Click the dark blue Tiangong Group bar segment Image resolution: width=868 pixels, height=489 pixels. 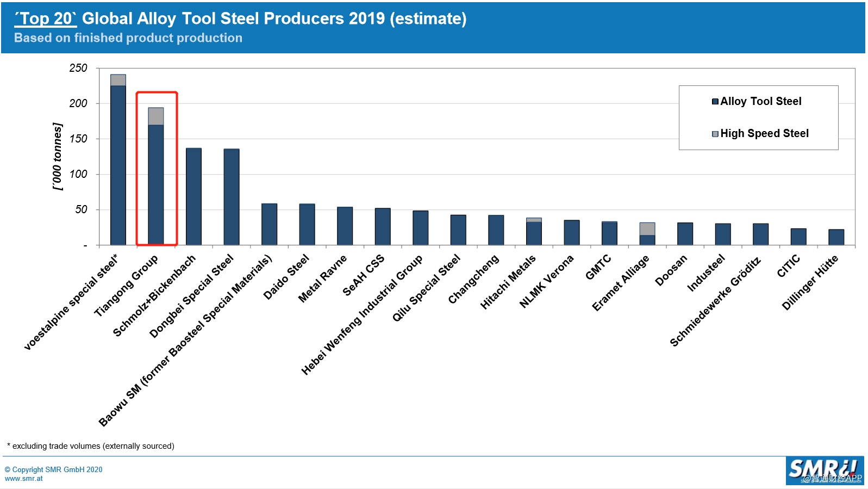click(x=156, y=185)
